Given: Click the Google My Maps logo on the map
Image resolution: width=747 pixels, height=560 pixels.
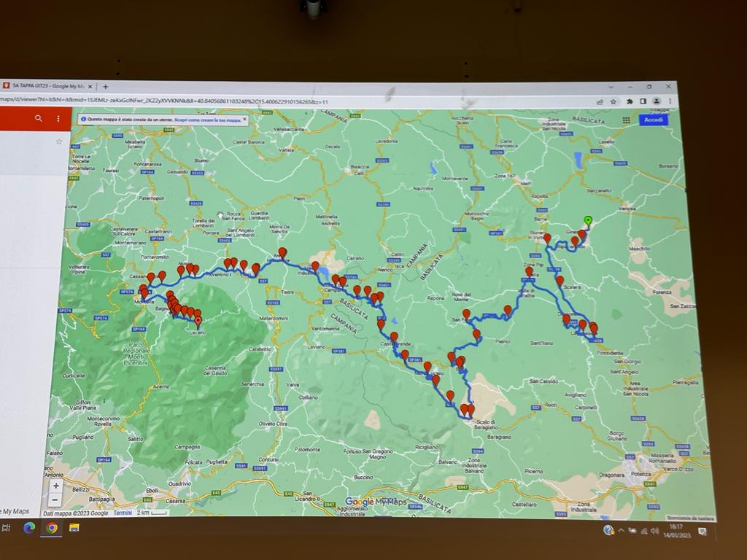Looking at the screenshot, I should pos(376,502).
